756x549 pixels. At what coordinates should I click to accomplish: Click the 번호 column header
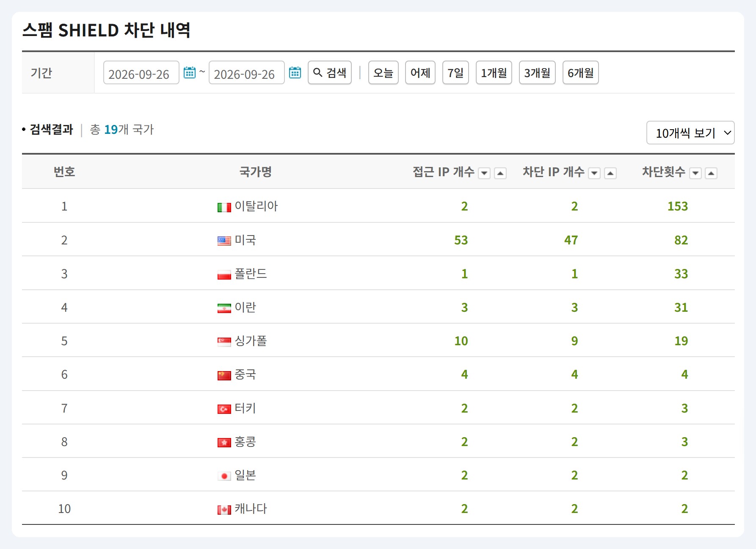click(64, 172)
